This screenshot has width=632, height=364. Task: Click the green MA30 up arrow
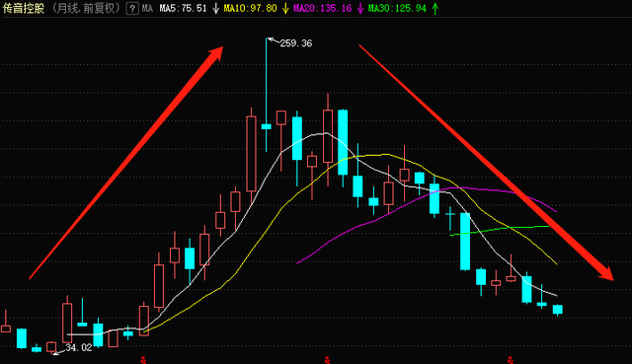click(x=435, y=8)
